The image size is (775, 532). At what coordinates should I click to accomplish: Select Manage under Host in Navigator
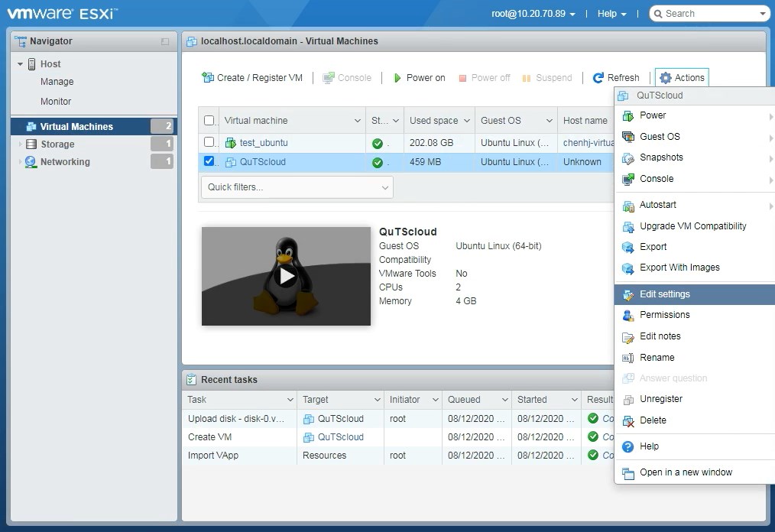(x=57, y=82)
